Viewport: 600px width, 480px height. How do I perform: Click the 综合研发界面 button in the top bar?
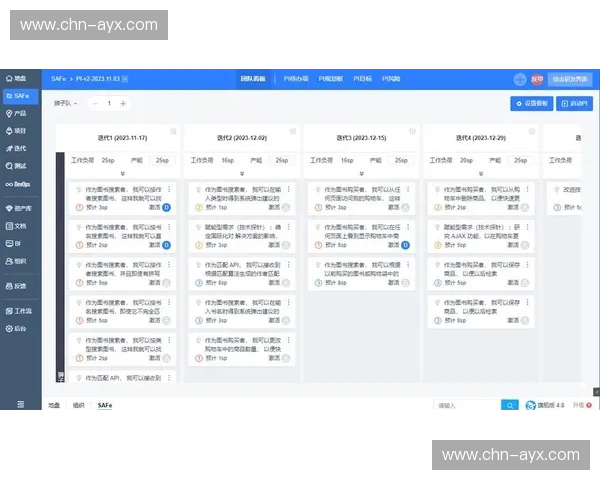coord(570,79)
